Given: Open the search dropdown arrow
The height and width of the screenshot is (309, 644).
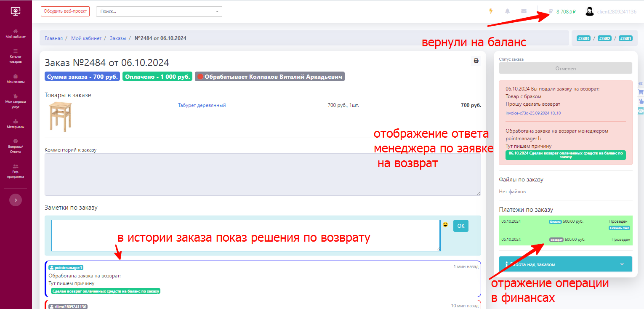Looking at the screenshot, I should click(x=217, y=11).
